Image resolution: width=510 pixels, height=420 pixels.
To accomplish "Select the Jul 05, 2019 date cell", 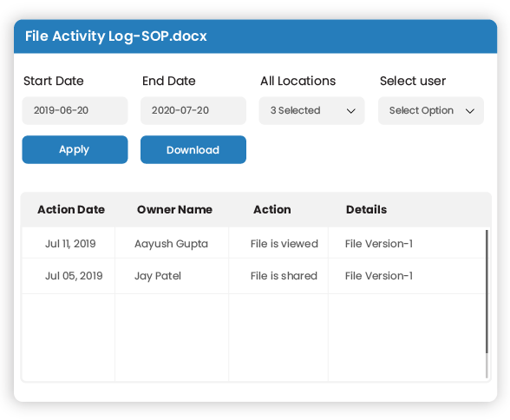I will [69, 276].
